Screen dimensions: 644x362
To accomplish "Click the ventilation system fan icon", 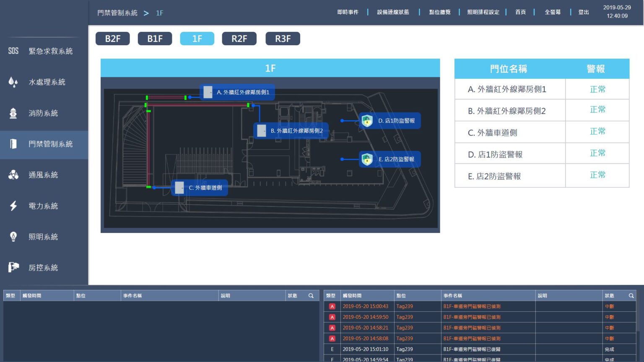I will (13, 175).
